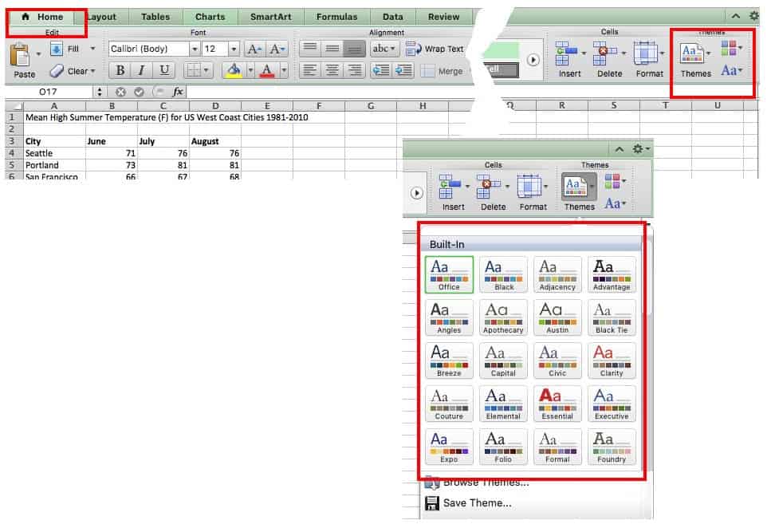This screenshot has height=532, width=775.
Task: Choose the Essential theme swatch
Action: click(557, 404)
